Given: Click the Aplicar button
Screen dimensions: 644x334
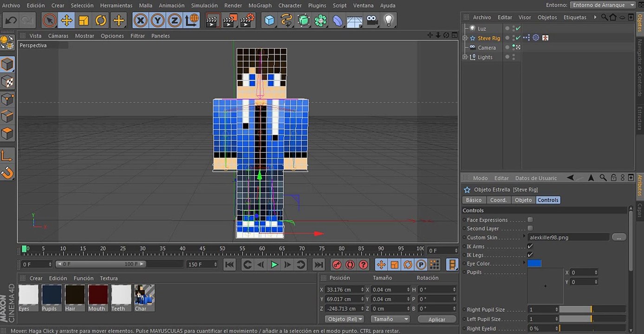Looking at the screenshot, I should [x=436, y=319].
